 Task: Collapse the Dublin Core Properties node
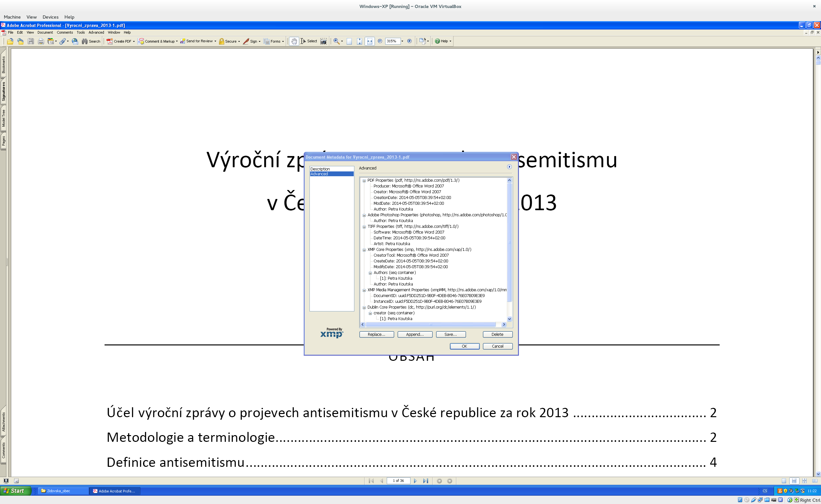(364, 308)
